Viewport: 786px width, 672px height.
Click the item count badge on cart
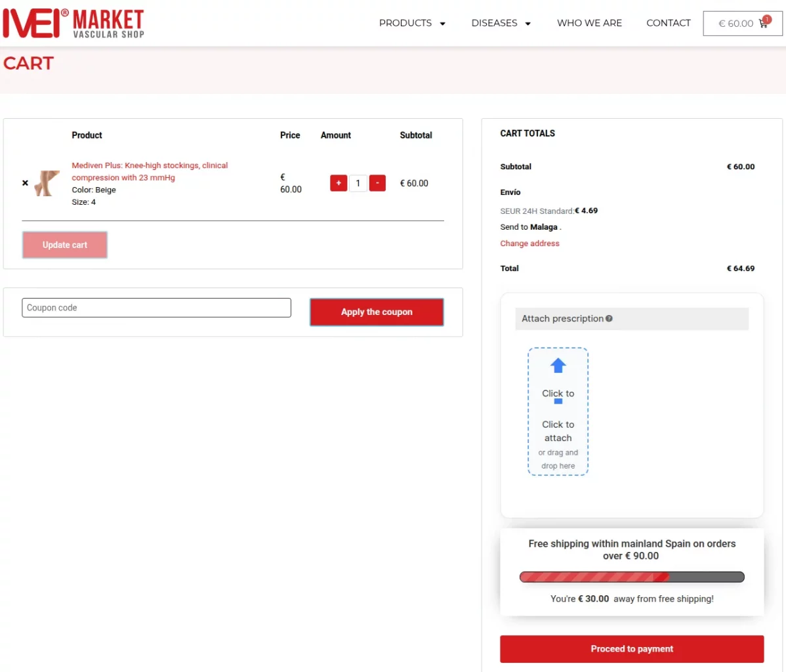coord(766,18)
